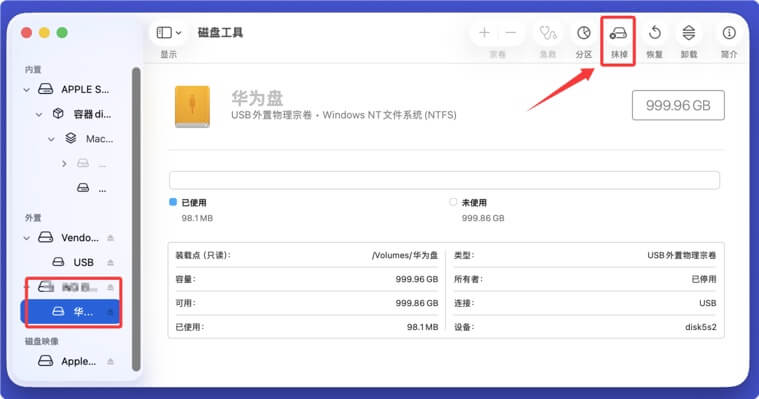
Task: Click the disk5s2 device value
Action: tap(700, 327)
